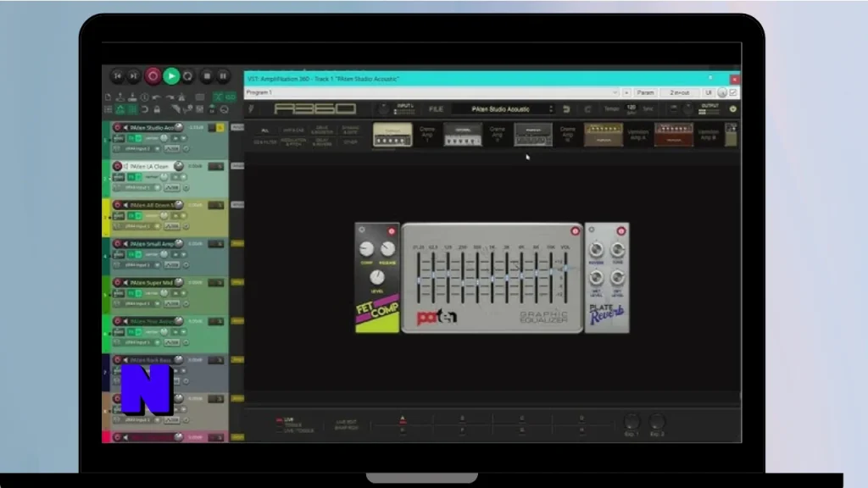Screen dimensions: 868x488
Task: Start playback with the green Play button
Action: pos(171,75)
